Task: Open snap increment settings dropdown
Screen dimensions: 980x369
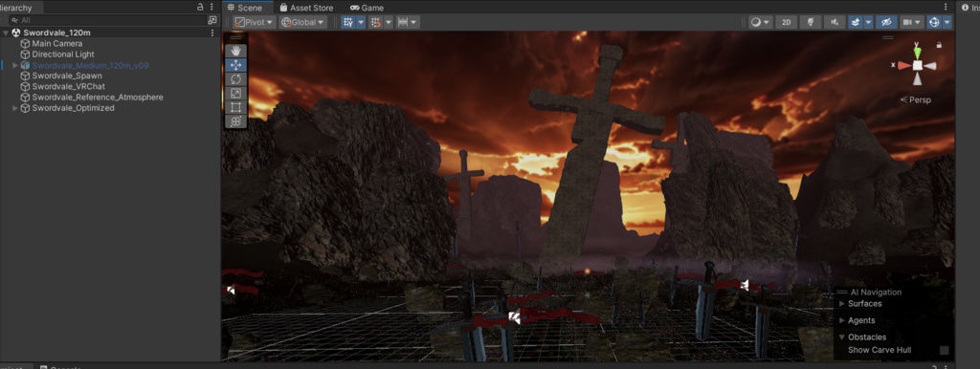Action: click(407, 22)
